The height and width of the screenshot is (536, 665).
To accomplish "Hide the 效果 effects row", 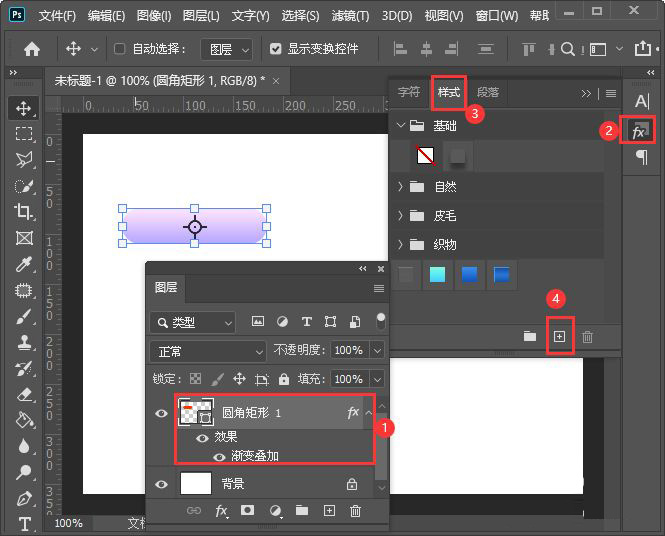I will click(202, 438).
